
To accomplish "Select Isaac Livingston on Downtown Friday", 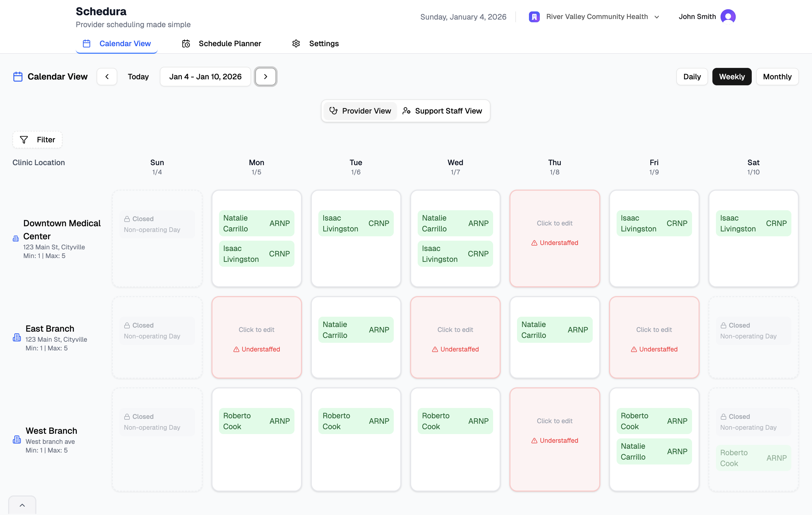I will click(x=654, y=224).
